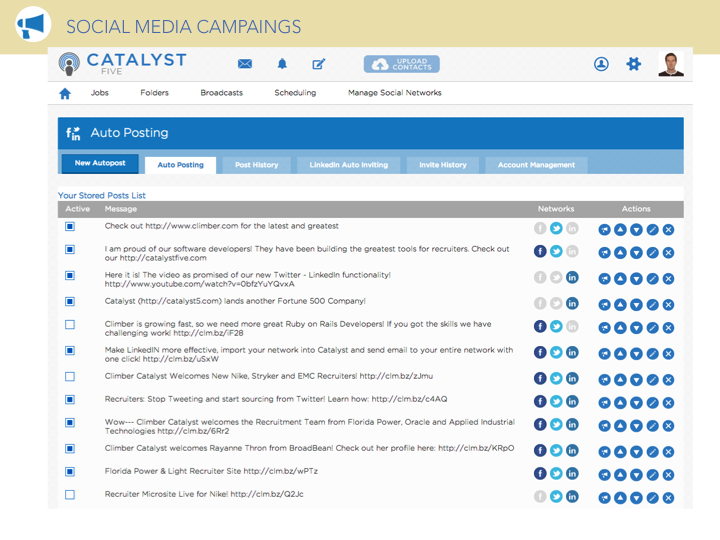Uncheck Active for 'lands another Fortune 500 Company' post

pos(70,302)
